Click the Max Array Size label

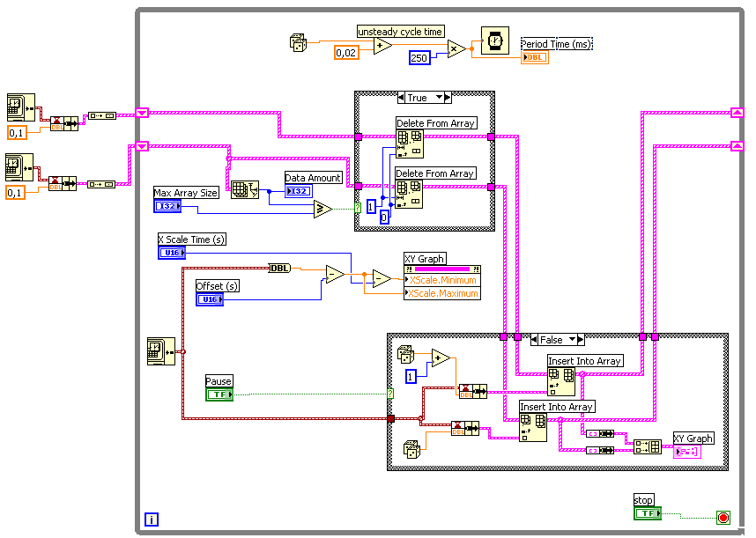(x=186, y=193)
